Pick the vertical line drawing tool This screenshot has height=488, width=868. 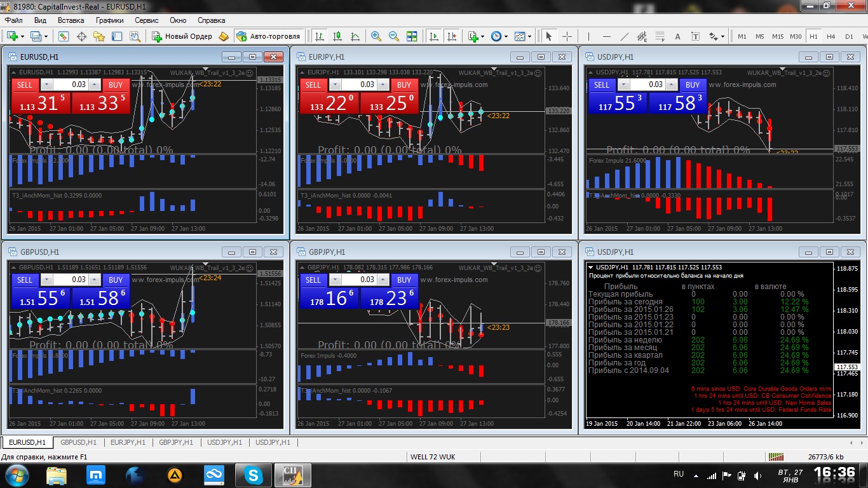tap(588, 36)
